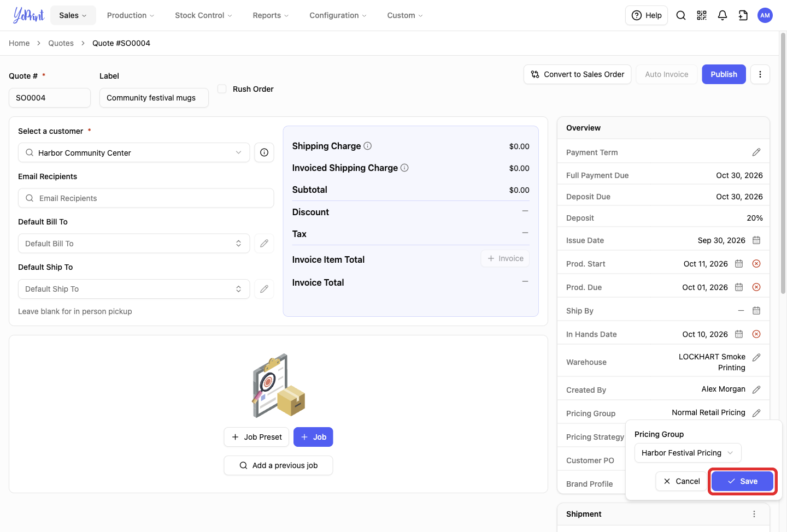Clear the Prod. Due date
The image size is (787, 532).
tap(756, 287)
